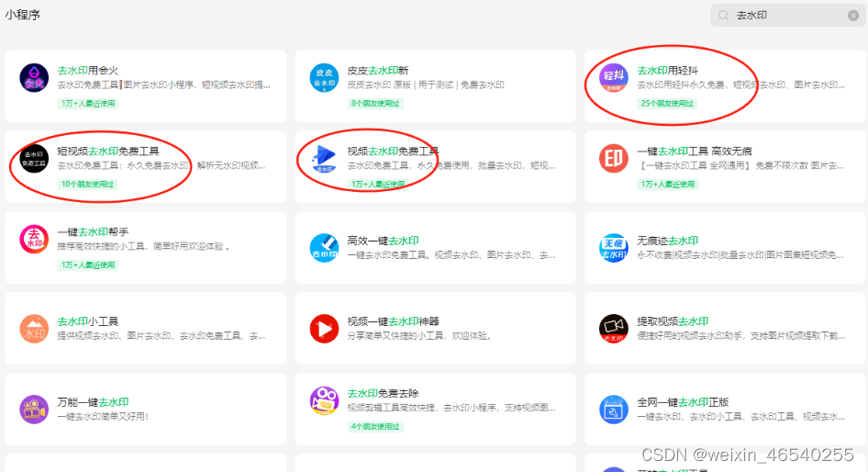
Task: Click the description 分享简单又快捷的小工具，欢迎体验。
Action: tap(420, 336)
